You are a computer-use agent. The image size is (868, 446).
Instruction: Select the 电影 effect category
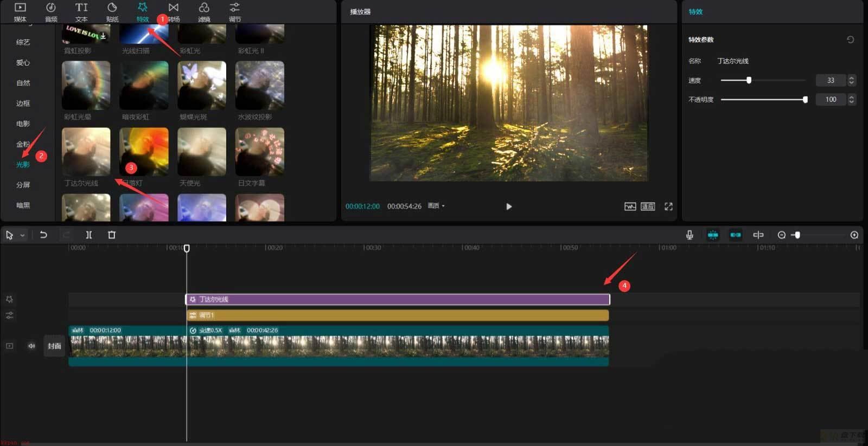tap(23, 124)
